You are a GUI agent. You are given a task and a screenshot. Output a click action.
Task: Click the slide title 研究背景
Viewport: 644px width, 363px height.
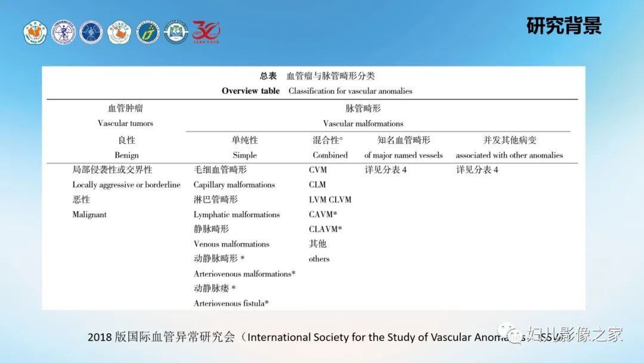click(564, 26)
